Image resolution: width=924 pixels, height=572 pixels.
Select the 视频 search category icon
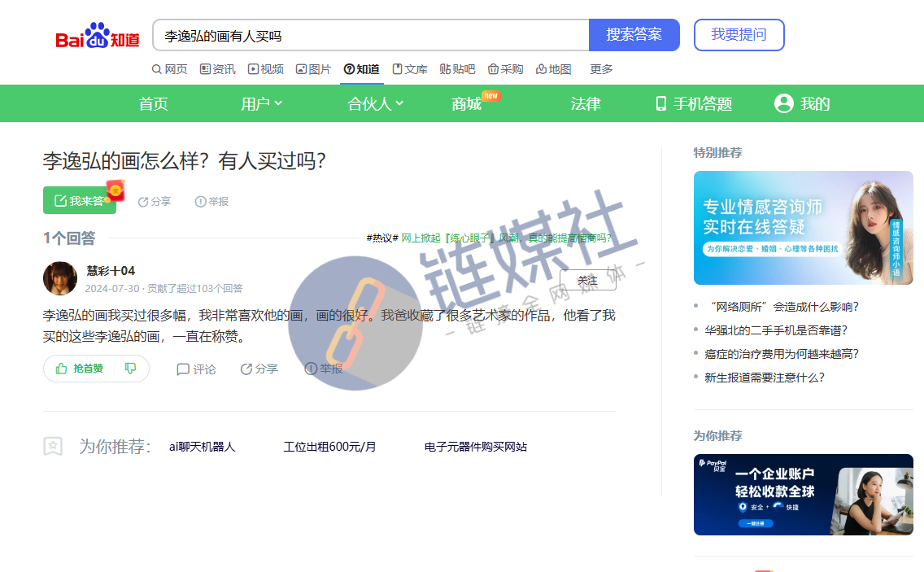pos(253,69)
